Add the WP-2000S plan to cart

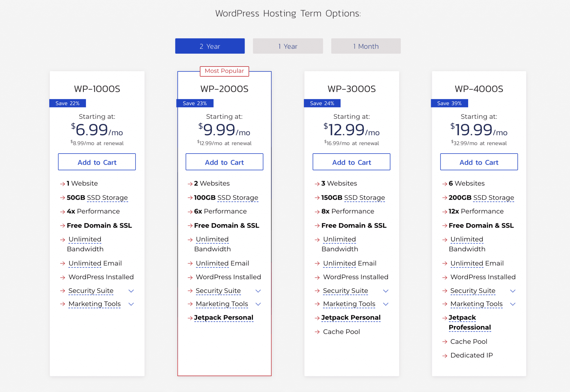pyautogui.click(x=224, y=162)
